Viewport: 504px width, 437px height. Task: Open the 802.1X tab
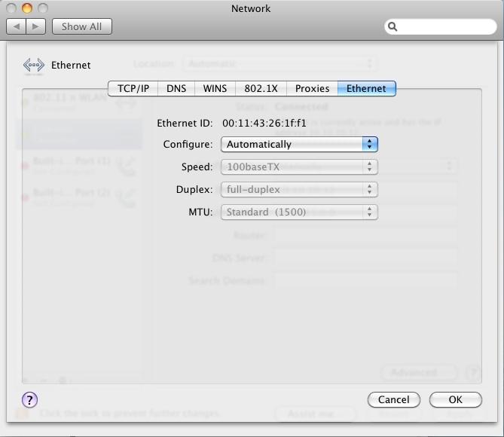(261, 88)
